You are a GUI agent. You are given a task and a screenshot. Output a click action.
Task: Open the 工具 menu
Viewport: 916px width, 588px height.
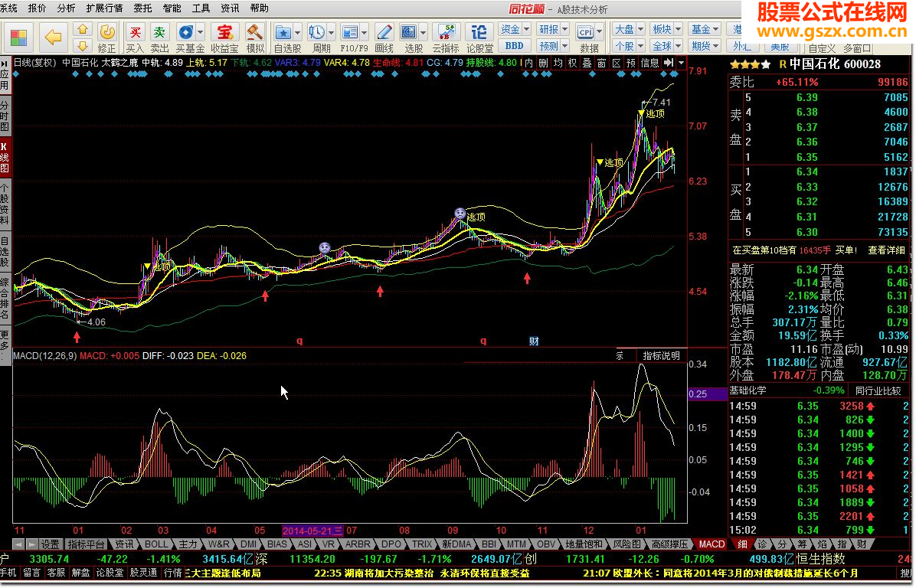point(201,8)
